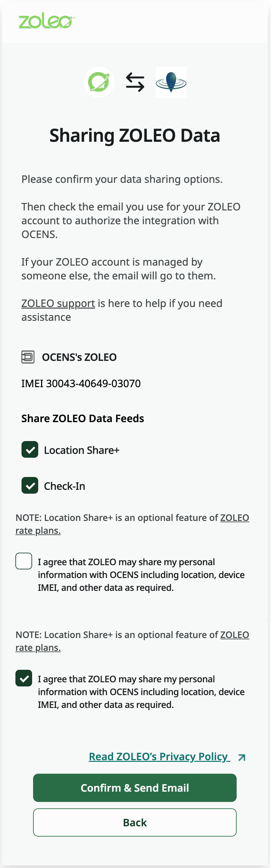This screenshot has height=868, width=271.
Task: Click the two-way exchange arrows icon
Action: pos(135,82)
